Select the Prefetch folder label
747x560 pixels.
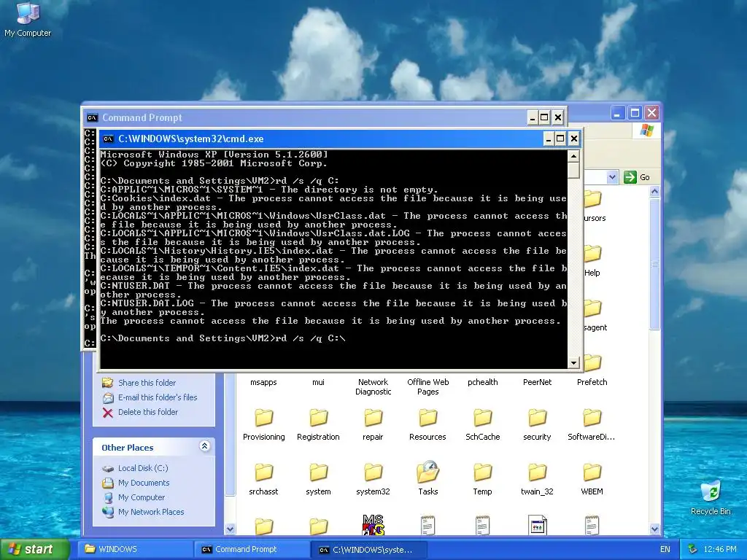[592, 382]
